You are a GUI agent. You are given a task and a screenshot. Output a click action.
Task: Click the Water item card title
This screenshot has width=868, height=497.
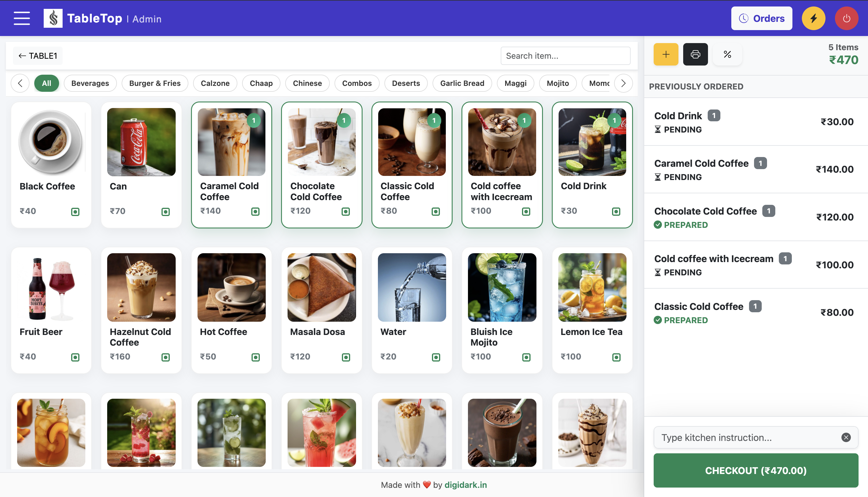(393, 332)
